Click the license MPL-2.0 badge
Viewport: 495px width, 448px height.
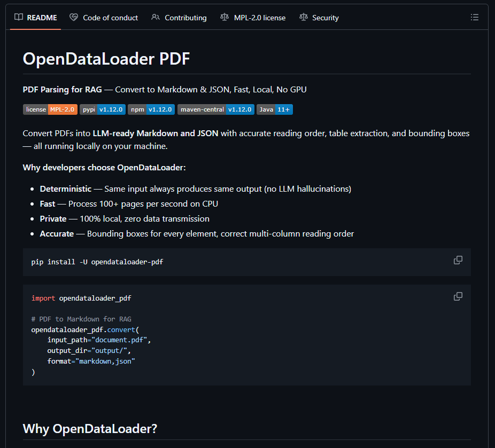click(50, 109)
